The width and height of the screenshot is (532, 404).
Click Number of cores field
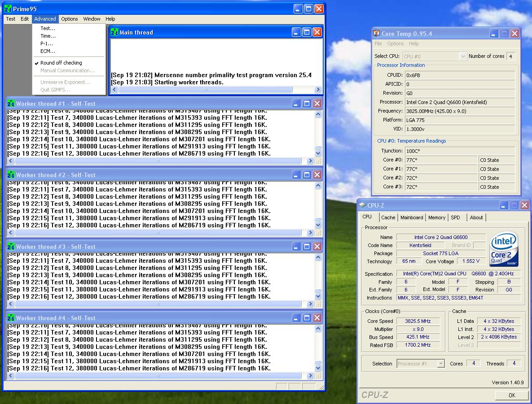(x=510, y=56)
